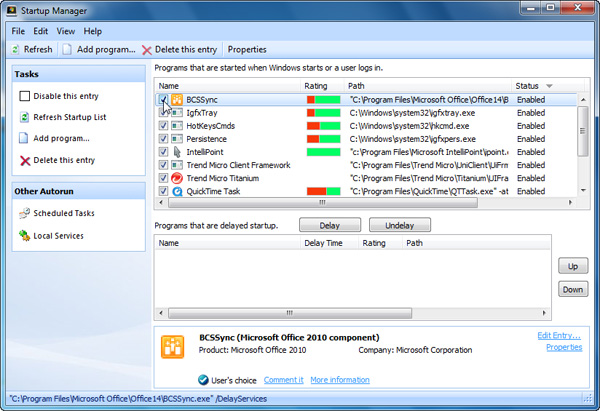This screenshot has height=411, width=600.
Task: Click the Startup Manager title bar icon
Action: (11, 11)
